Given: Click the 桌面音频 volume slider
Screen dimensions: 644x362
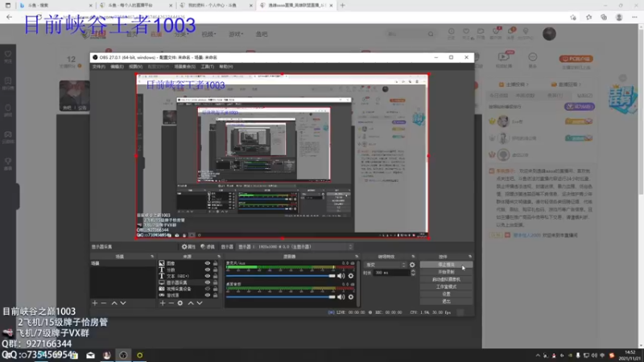Looking at the screenshot, I should click(x=280, y=297).
